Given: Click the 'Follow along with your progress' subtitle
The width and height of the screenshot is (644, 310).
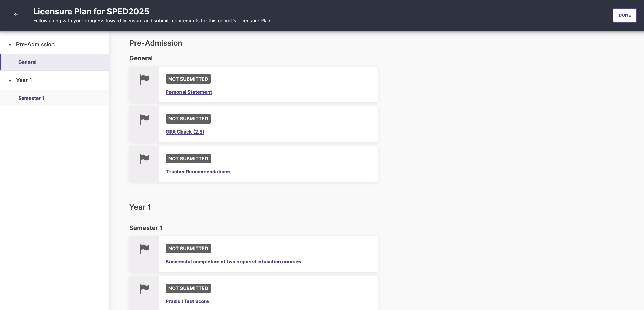Looking at the screenshot, I should 152,21.
